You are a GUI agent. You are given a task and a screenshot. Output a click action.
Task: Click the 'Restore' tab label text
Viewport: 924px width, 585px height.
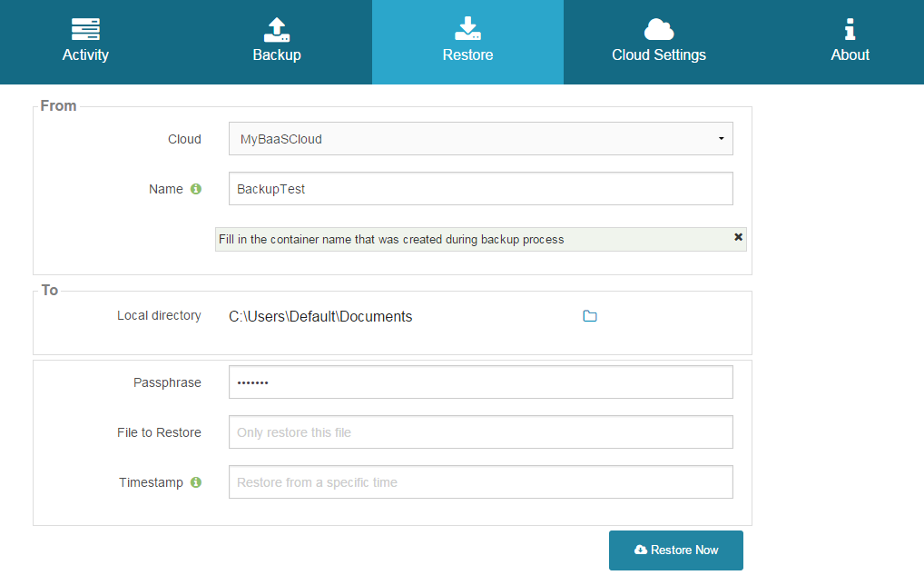tap(467, 55)
